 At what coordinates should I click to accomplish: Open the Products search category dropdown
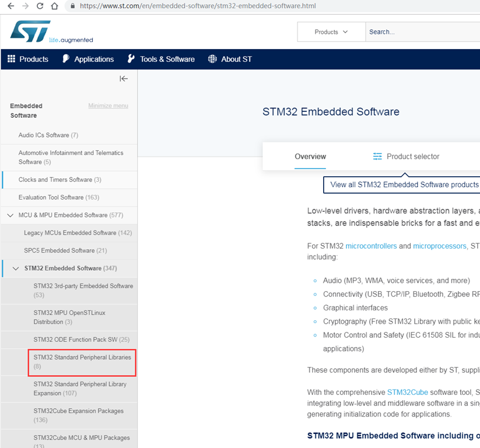331,32
